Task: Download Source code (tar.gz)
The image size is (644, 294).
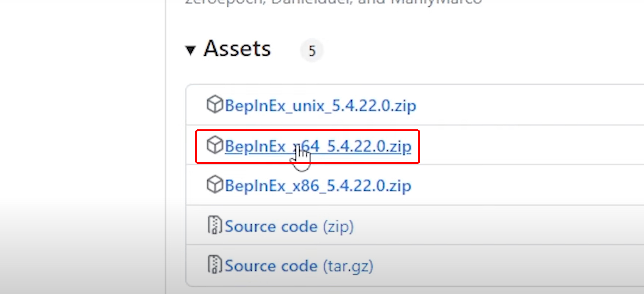Action: (299, 266)
